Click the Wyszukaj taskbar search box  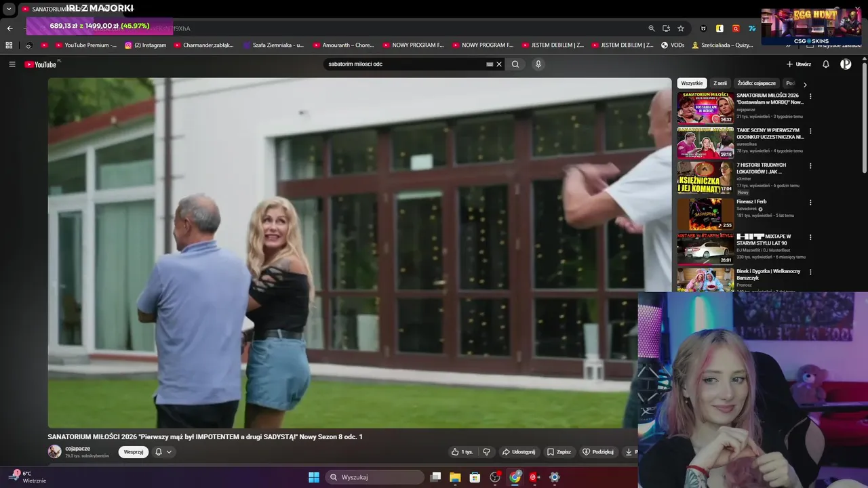[374, 477]
